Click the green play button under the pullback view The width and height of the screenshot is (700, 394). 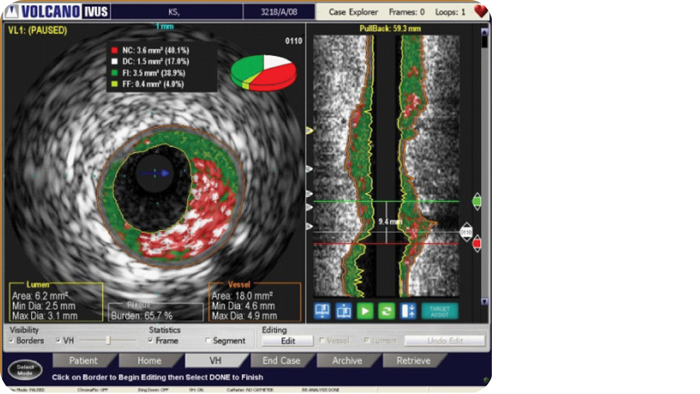click(x=365, y=311)
